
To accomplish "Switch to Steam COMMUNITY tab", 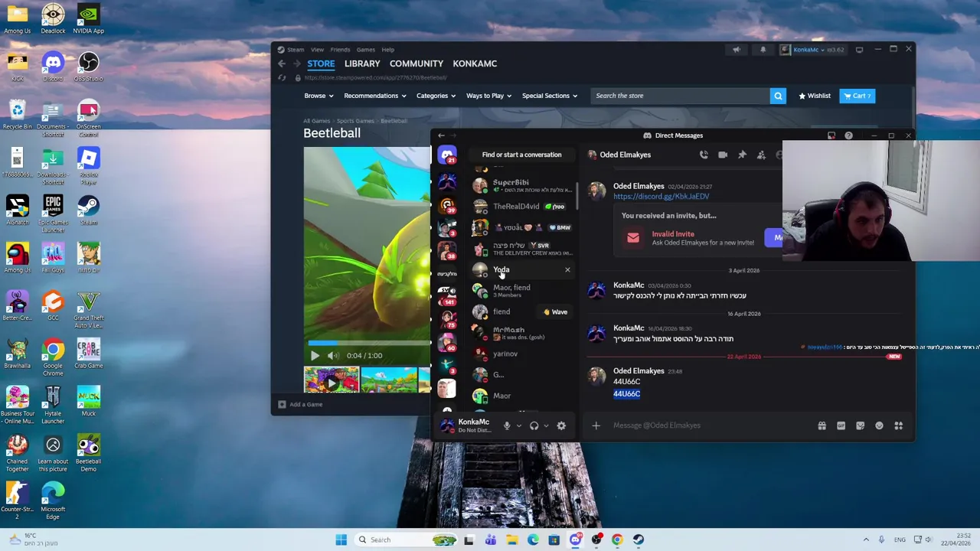I will [x=416, y=64].
